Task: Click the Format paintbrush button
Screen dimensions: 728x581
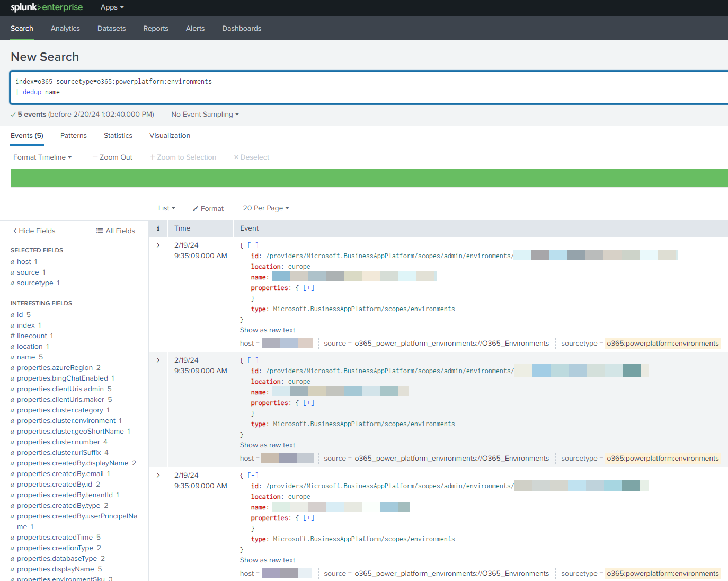Action: click(x=208, y=209)
